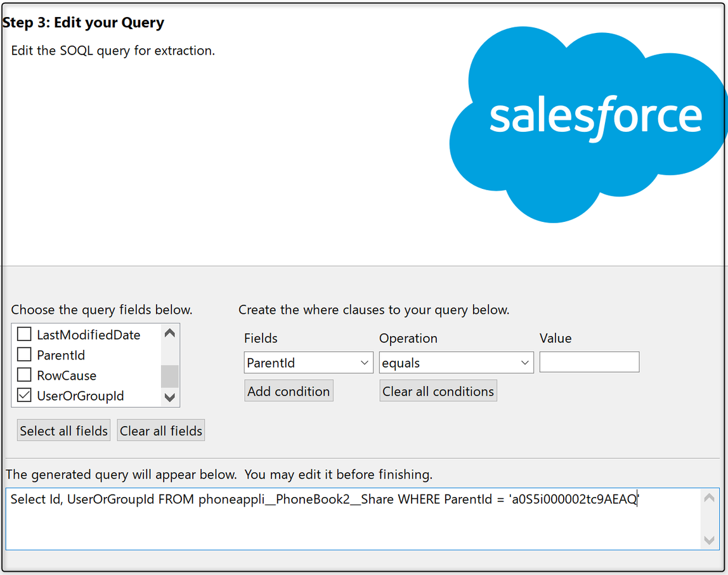
Task: Click the Select all fields button
Action: 63,430
